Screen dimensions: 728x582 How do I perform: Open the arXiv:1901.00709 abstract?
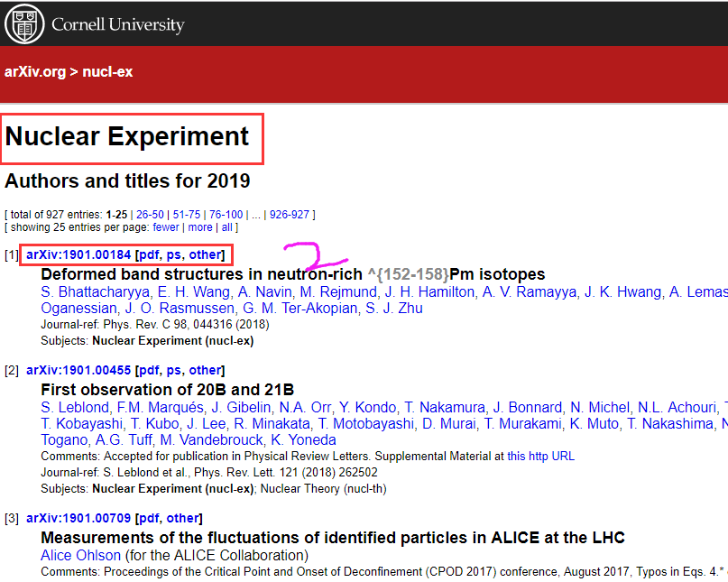76,518
